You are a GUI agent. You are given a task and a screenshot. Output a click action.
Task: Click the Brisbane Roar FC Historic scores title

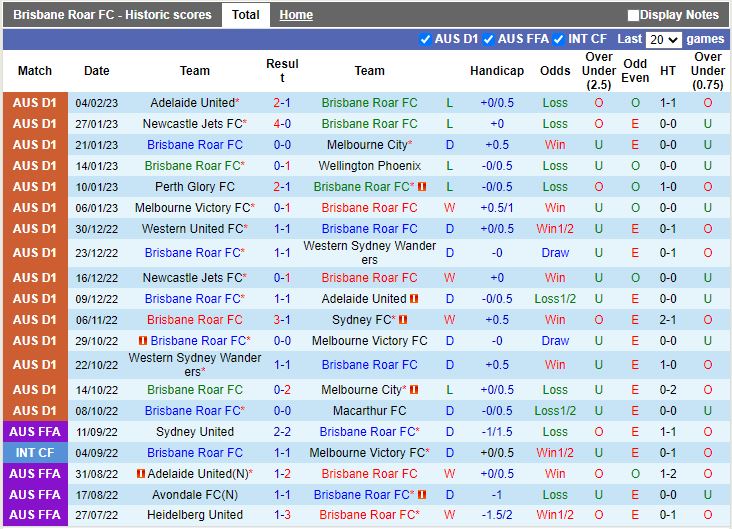[x=112, y=15]
